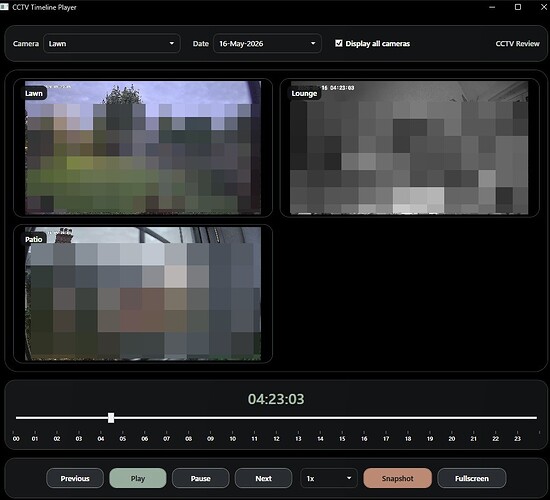This screenshot has width=550, height=500.
Task: Jump to hour 15 on the timeline
Action: (x=342, y=438)
